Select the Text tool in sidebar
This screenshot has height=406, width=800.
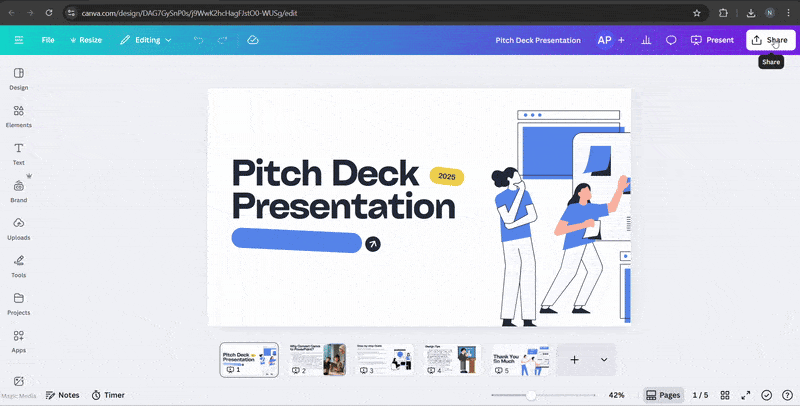[18, 153]
